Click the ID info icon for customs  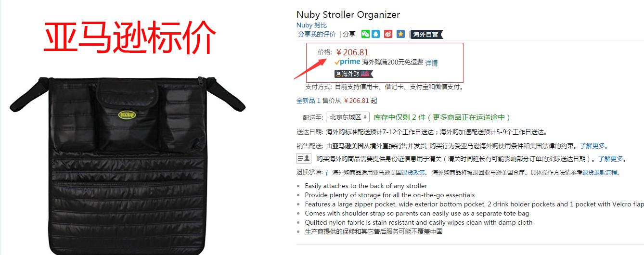coord(303,158)
